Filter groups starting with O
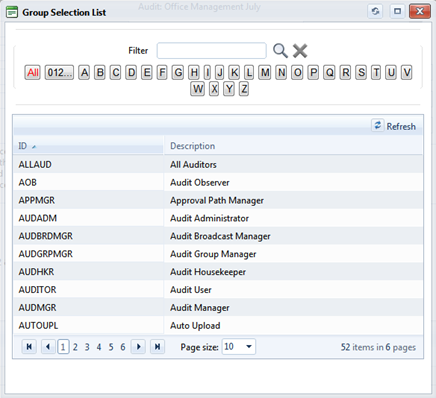Image resolution: width=436 pixels, height=398 pixels. [297, 72]
